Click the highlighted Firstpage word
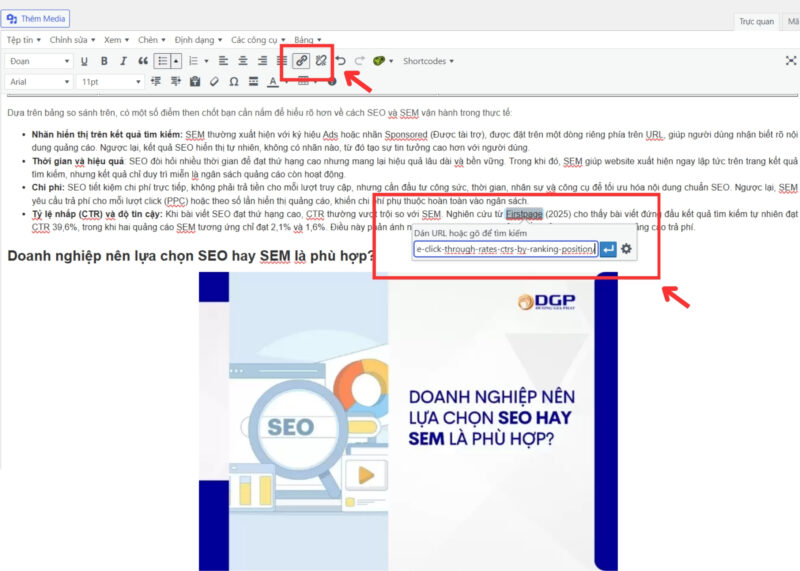The height and width of the screenshot is (571, 800). click(524, 214)
